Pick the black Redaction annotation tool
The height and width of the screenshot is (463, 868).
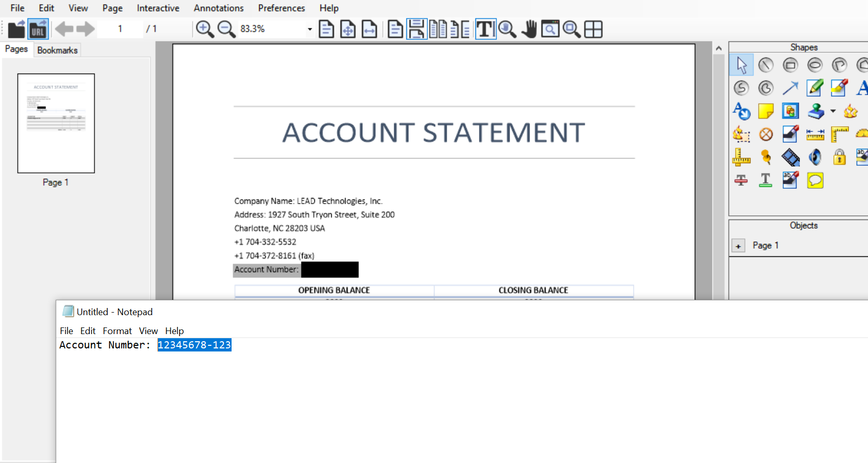tap(790, 134)
